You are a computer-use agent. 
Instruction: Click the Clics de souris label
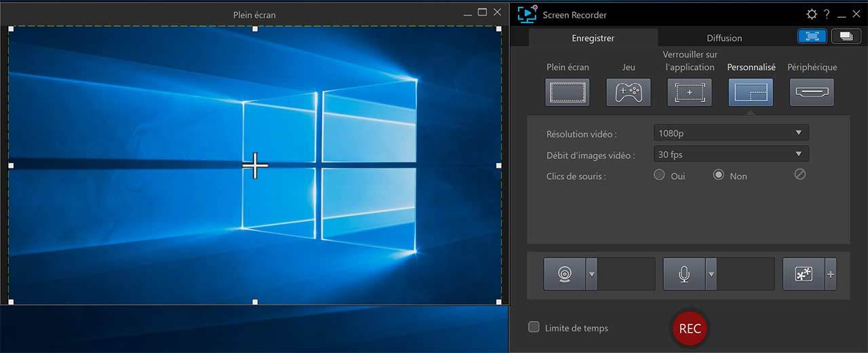(576, 176)
